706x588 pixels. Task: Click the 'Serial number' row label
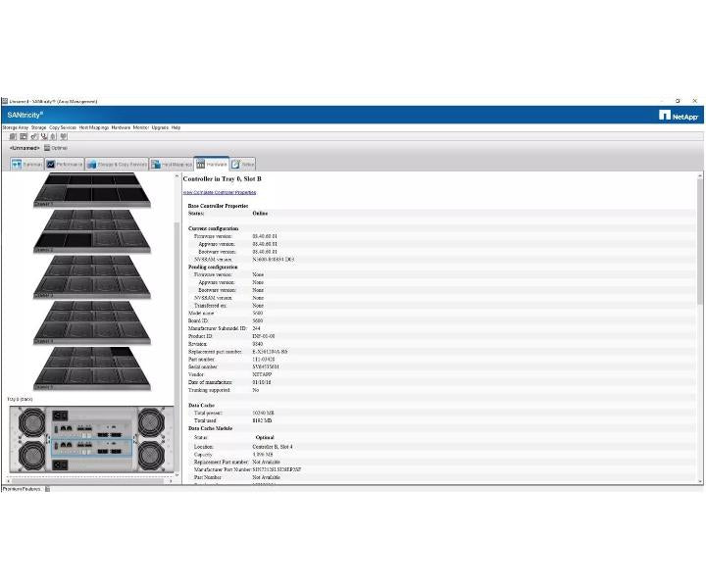(203, 367)
